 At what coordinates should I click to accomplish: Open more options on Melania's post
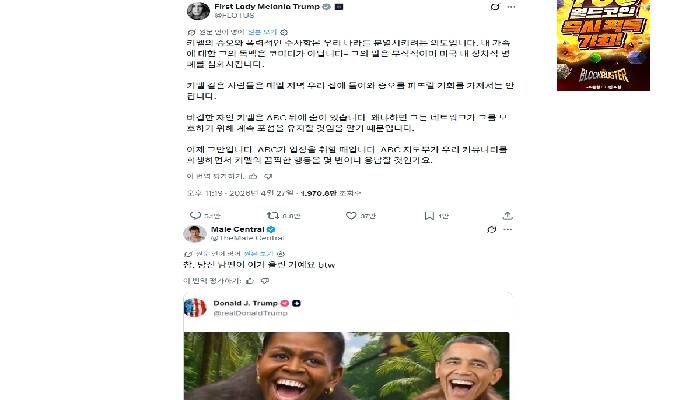point(509,7)
